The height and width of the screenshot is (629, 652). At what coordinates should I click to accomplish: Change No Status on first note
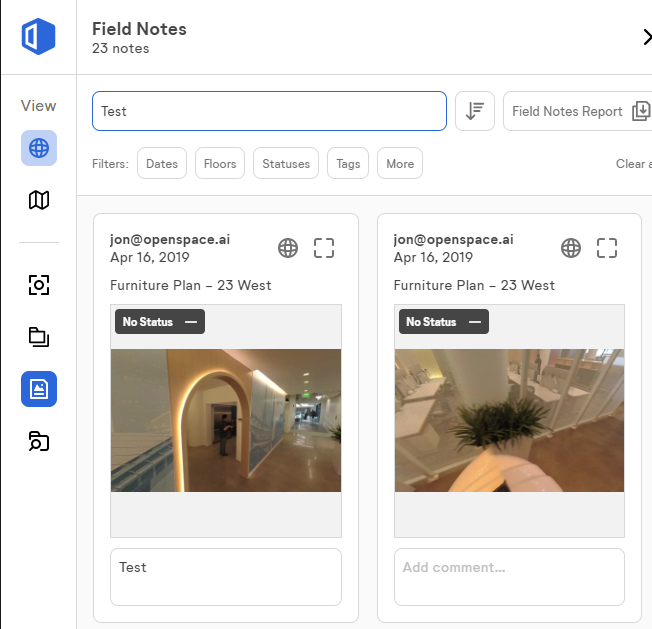(160, 321)
